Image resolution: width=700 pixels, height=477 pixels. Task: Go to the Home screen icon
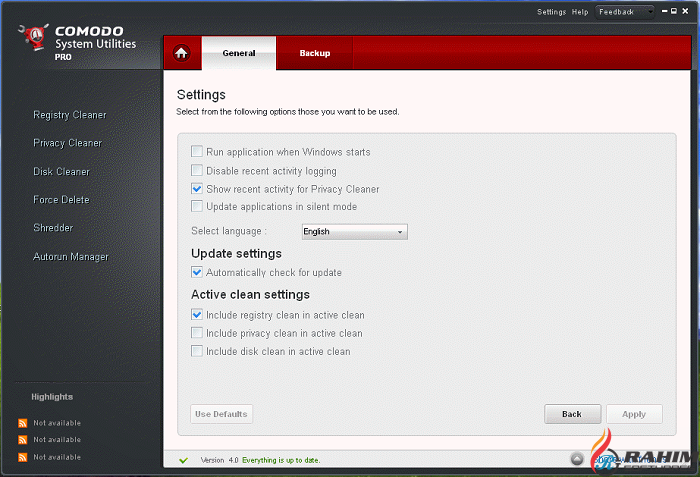click(181, 53)
